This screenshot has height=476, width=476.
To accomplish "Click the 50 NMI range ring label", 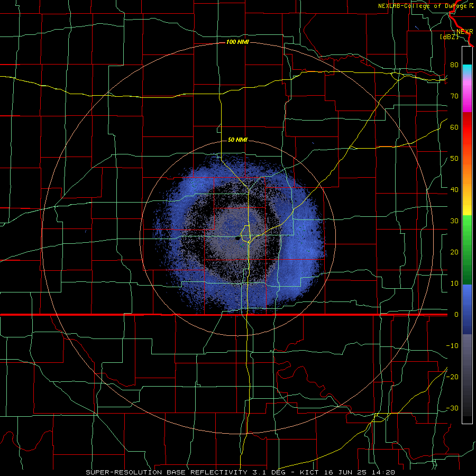I will click(x=237, y=140).
